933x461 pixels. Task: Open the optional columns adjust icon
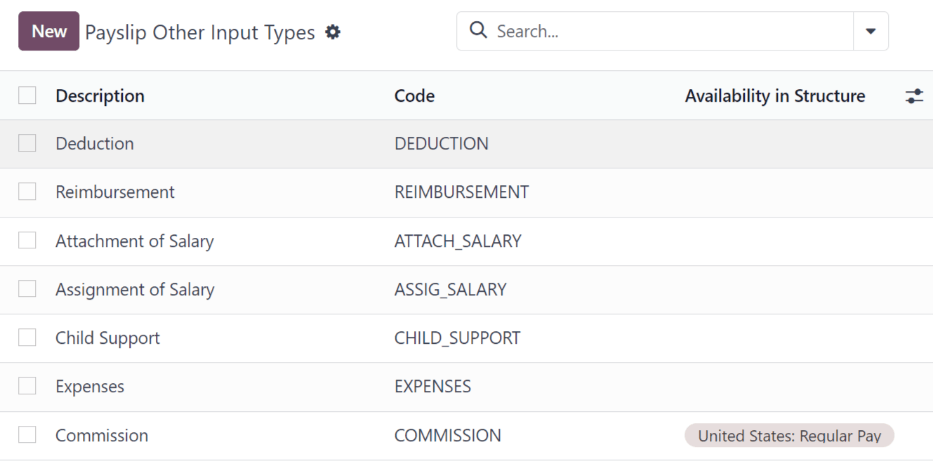(x=914, y=96)
